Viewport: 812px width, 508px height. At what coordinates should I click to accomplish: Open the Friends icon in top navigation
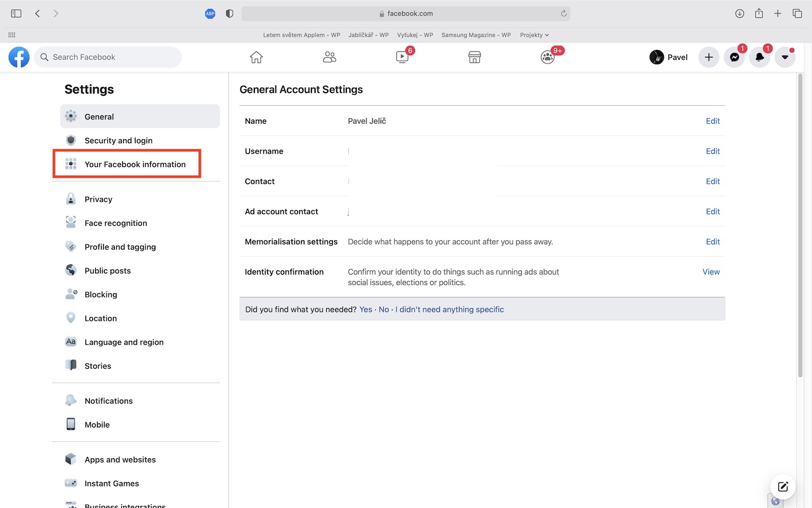point(329,57)
